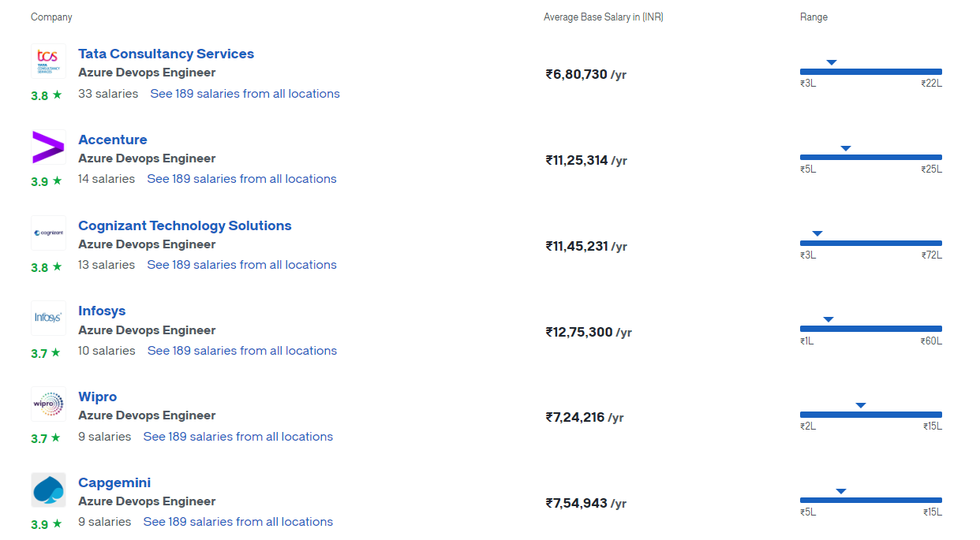Click the Wipro salary range marker triangle
The height and width of the screenshot is (540, 980).
tap(861, 405)
